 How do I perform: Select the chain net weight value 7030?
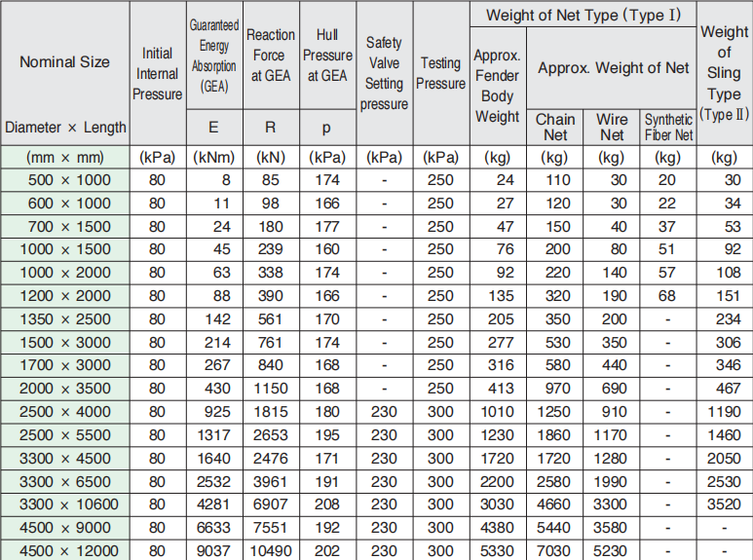pyautogui.click(x=555, y=551)
